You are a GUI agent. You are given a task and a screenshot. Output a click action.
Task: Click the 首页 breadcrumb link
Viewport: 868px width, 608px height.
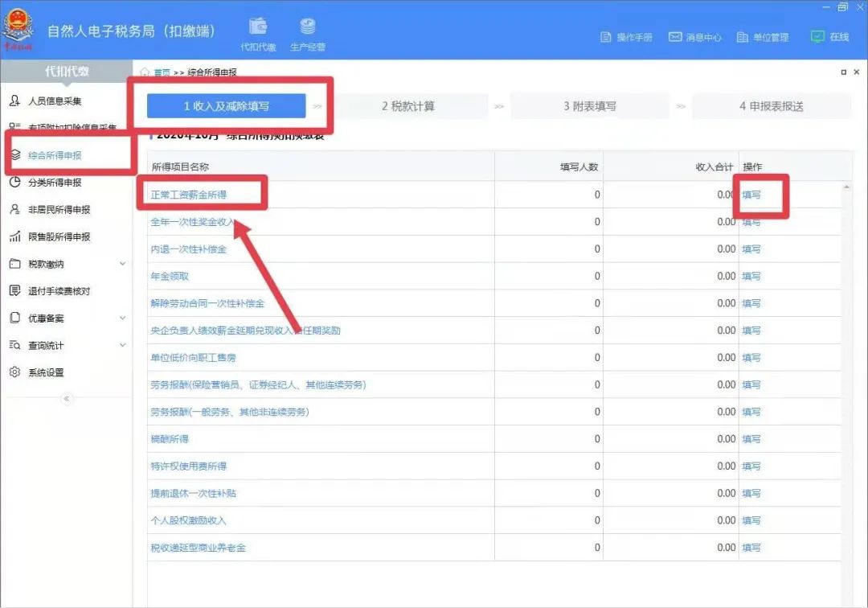[162, 72]
